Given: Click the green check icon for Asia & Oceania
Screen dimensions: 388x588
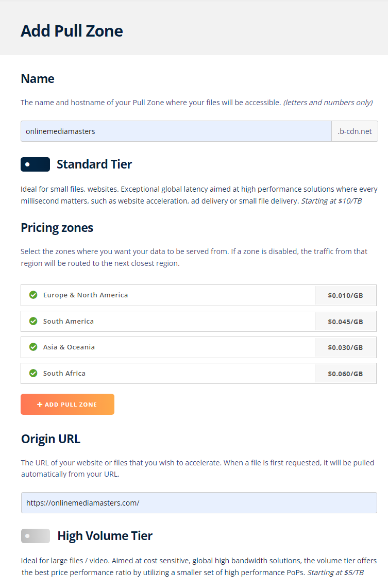Looking at the screenshot, I should [33, 347].
